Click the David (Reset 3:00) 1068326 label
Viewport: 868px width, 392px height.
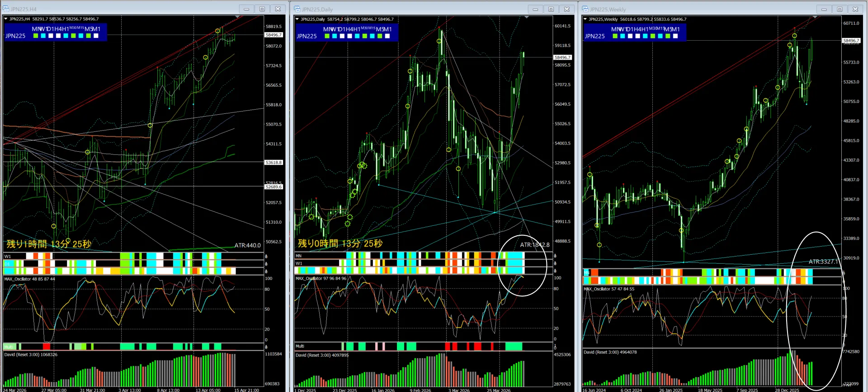(x=31, y=355)
